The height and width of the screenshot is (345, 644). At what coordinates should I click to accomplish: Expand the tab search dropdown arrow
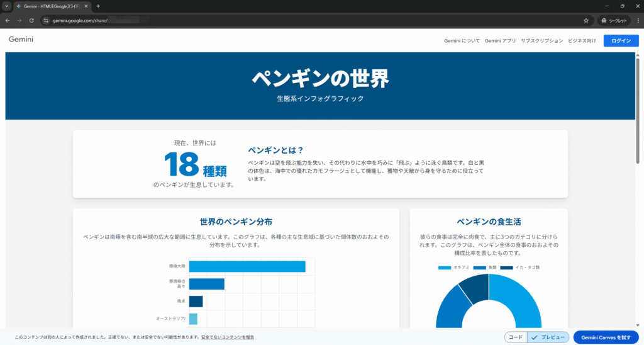point(6,6)
